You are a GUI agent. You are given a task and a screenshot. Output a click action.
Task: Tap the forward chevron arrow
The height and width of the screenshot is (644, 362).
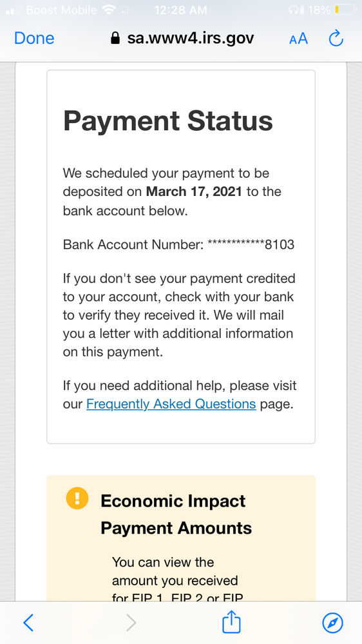(x=131, y=623)
